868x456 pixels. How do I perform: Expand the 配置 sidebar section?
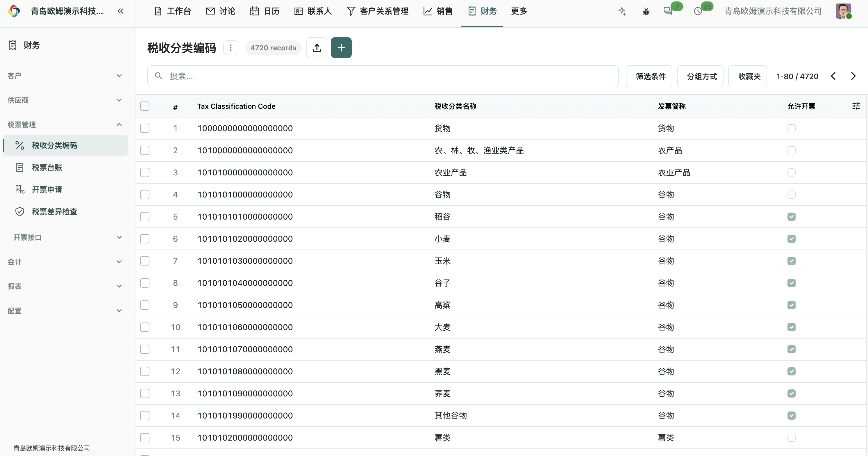point(65,311)
